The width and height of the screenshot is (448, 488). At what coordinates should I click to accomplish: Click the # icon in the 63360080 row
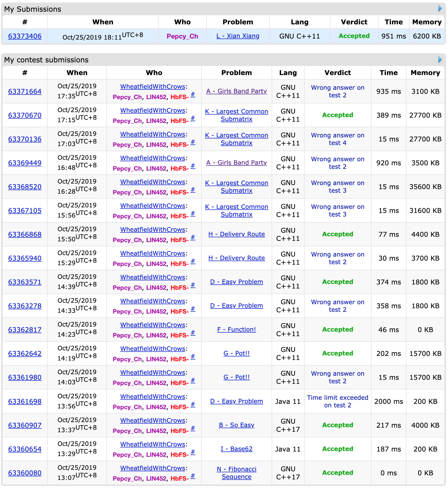pos(193,476)
